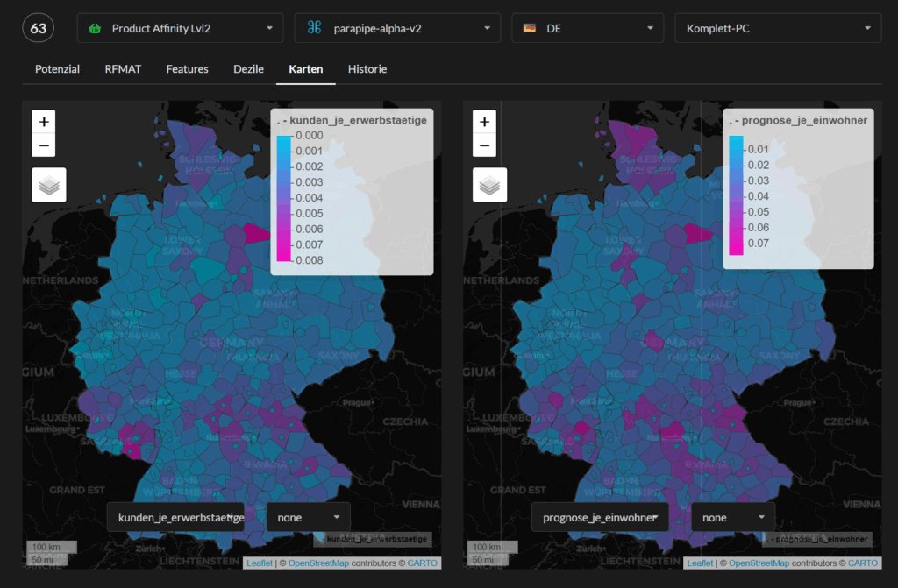Open the Dezile tab
The image size is (898, 588).
[x=248, y=69]
